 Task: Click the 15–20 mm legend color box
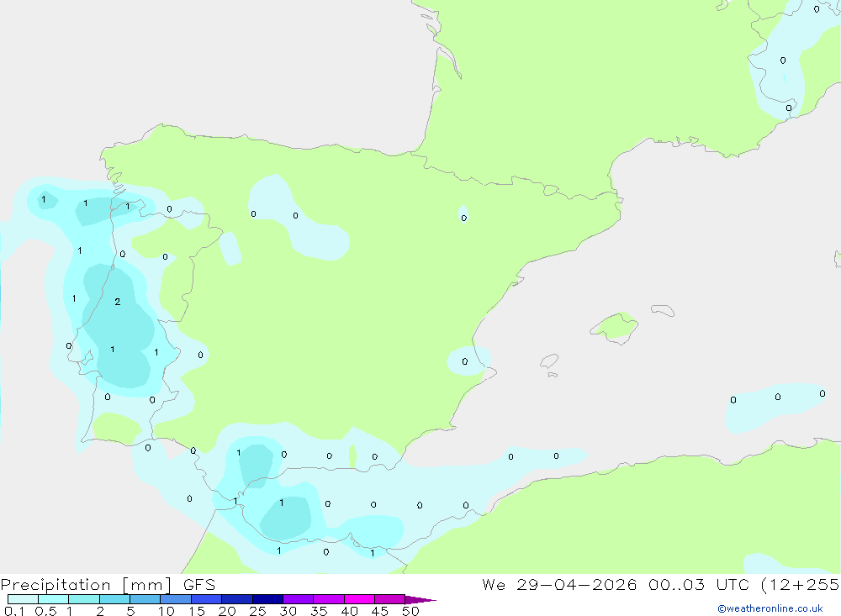(207, 599)
